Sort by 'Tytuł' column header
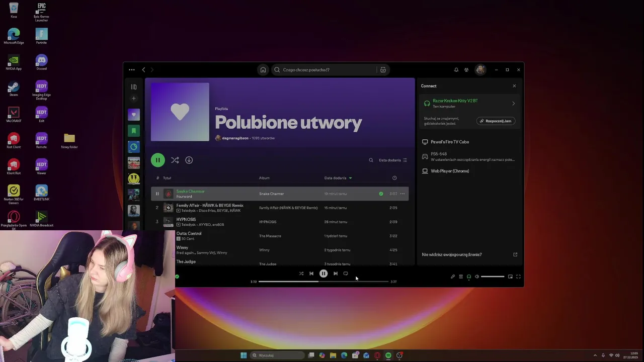The width and height of the screenshot is (644, 362). click(x=167, y=178)
